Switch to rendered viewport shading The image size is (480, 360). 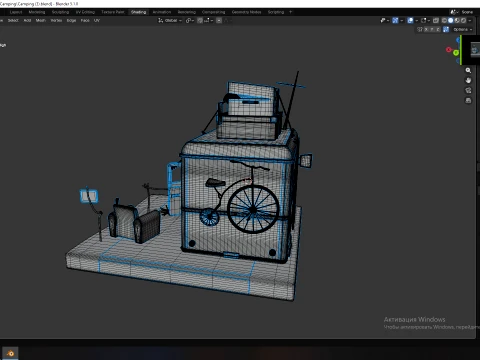tap(463, 20)
